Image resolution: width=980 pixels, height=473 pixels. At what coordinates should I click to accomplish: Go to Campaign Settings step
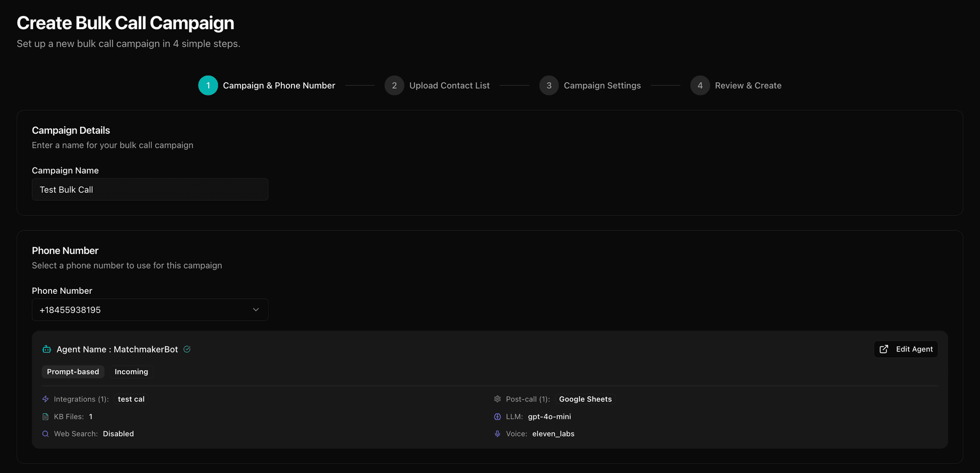pos(590,85)
